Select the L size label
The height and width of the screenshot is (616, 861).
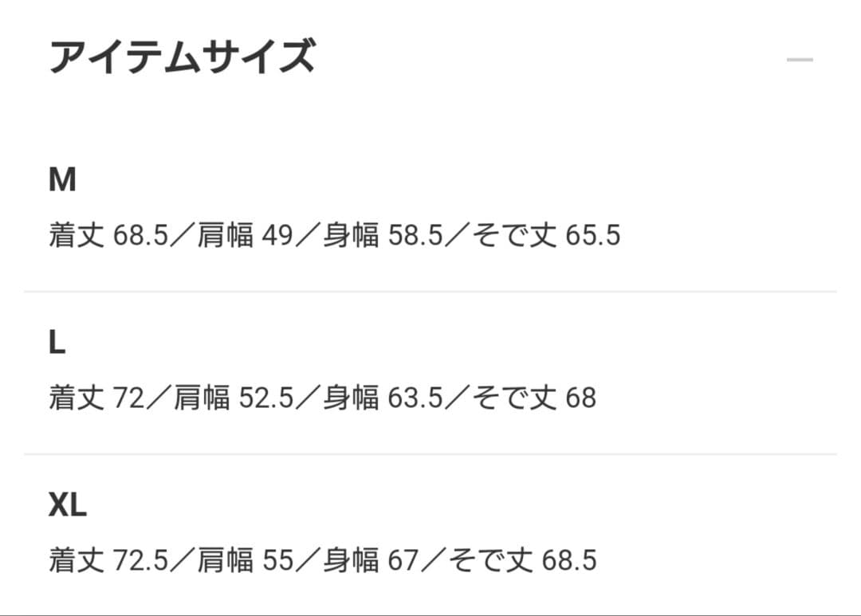click(57, 343)
